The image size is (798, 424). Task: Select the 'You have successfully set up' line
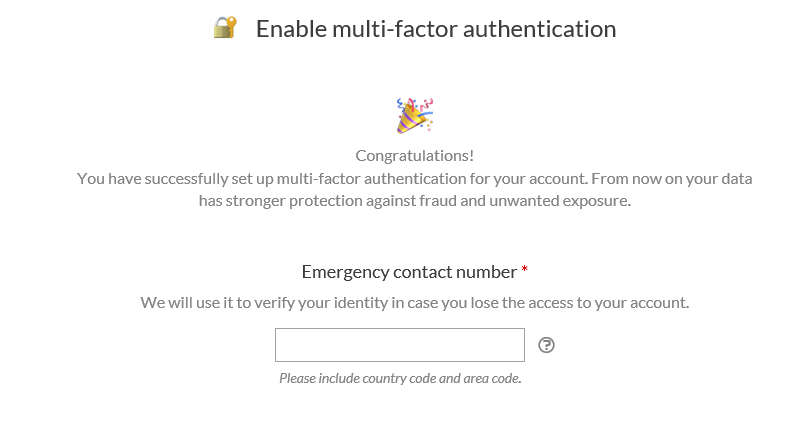[415, 179]
